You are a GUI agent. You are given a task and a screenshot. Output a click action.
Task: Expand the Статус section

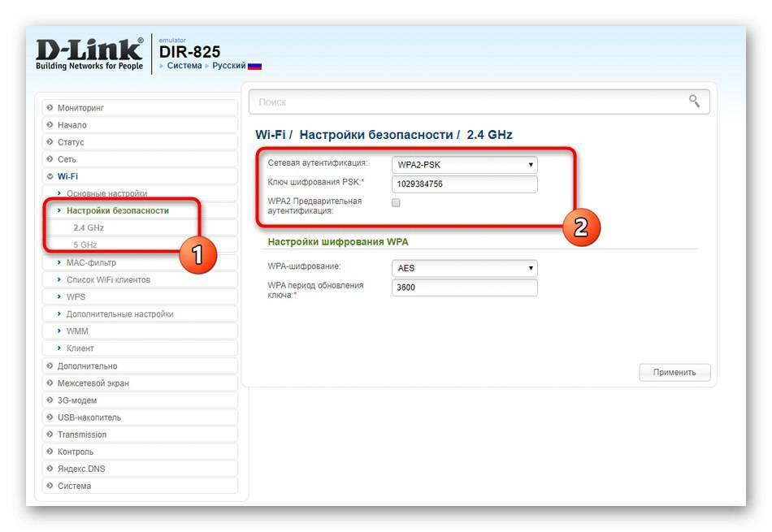140,142
